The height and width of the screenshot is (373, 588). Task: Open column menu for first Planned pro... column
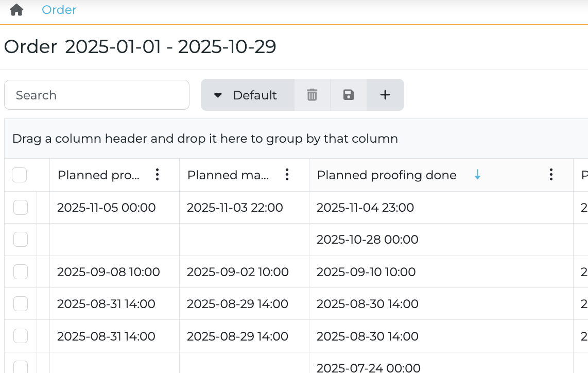click(158, 175)
